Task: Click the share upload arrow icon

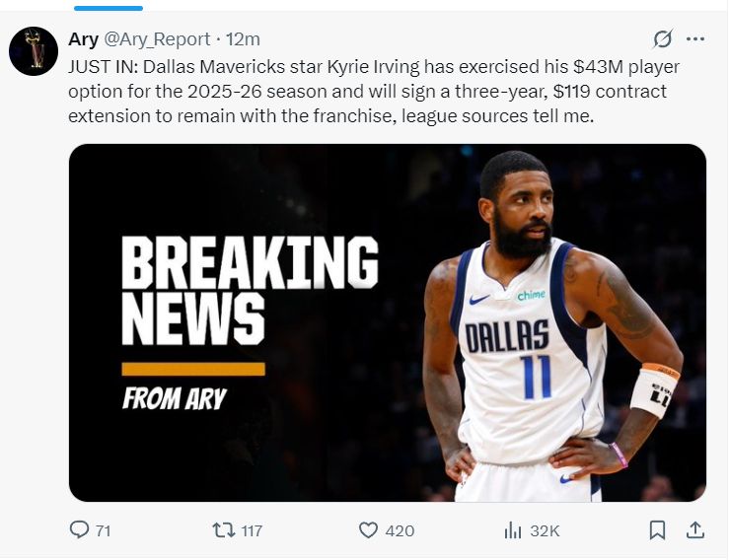Action: click(695, 529)
